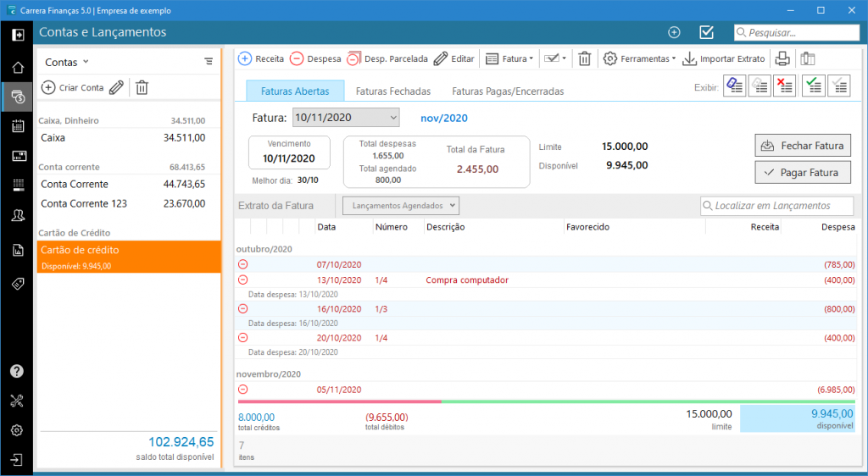The width and height of the screenshot is (868, 476).
Task: Click the Desp. Parcelada toolbar icon
Action: (387, 59)
